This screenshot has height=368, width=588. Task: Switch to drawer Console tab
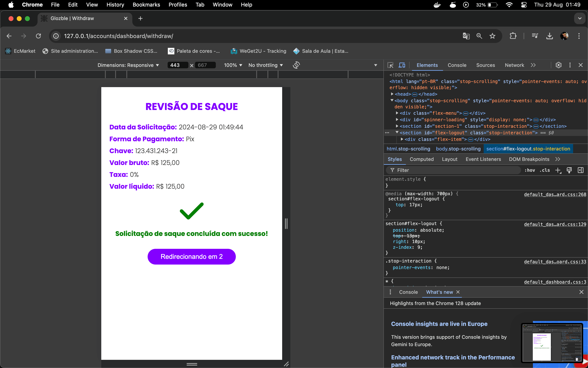[408, 292]
